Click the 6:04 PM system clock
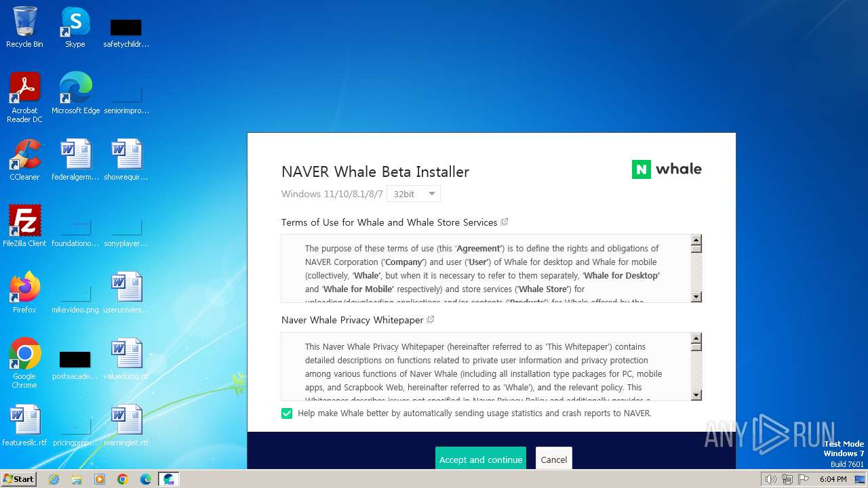 pos(833,479)
